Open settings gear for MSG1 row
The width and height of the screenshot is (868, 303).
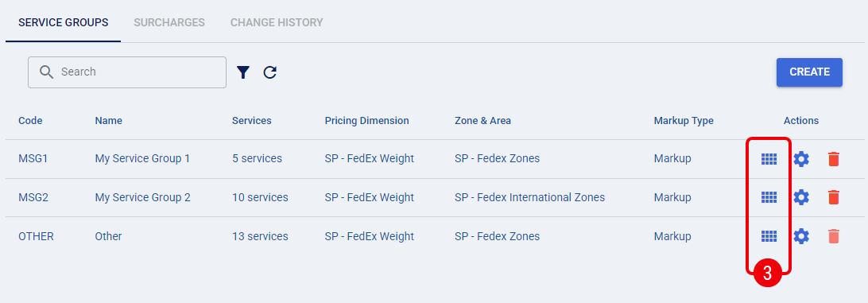tap(801, 159)
